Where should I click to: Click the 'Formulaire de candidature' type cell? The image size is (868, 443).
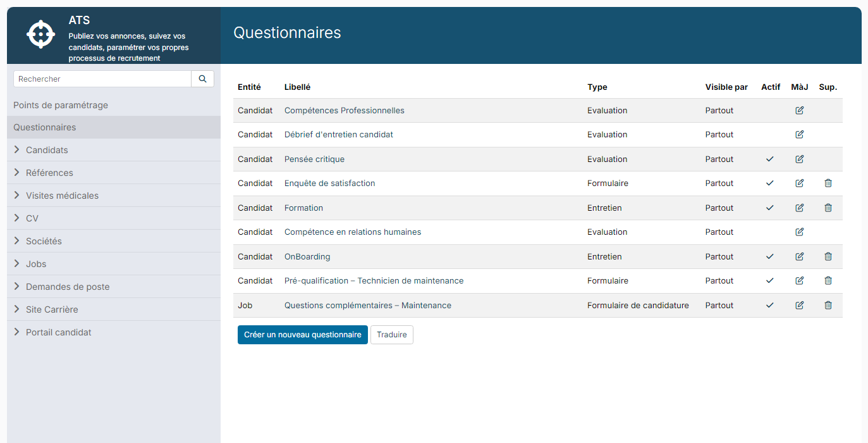(638, 306)
